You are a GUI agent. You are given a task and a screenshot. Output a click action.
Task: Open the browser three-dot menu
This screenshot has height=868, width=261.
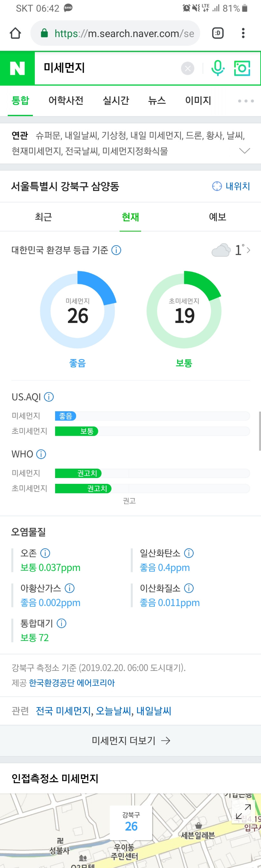click(243, 33)
